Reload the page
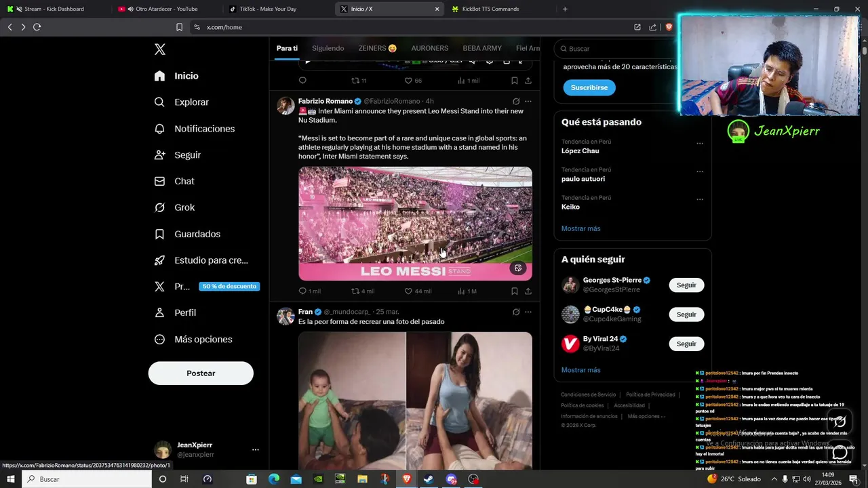The image size is (868, 488). (x=37, y=27)
